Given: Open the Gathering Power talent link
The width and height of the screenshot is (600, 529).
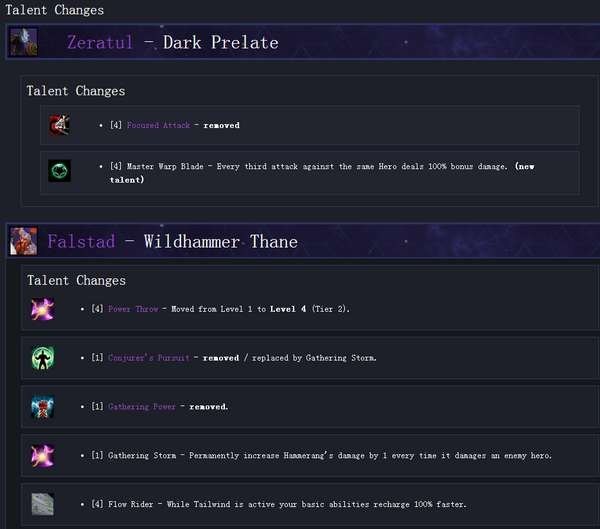Looking at the screenshot, I should click(142, 407).
